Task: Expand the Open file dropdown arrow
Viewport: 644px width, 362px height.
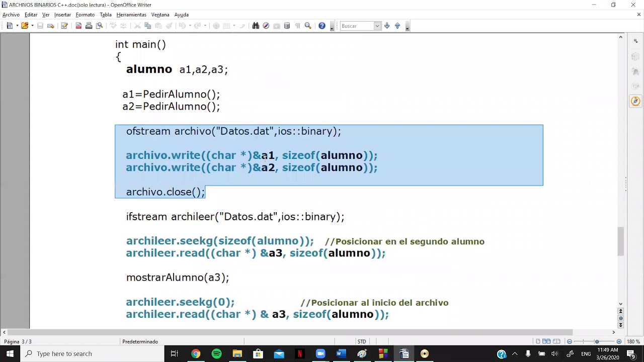Action: pos(32,26)
